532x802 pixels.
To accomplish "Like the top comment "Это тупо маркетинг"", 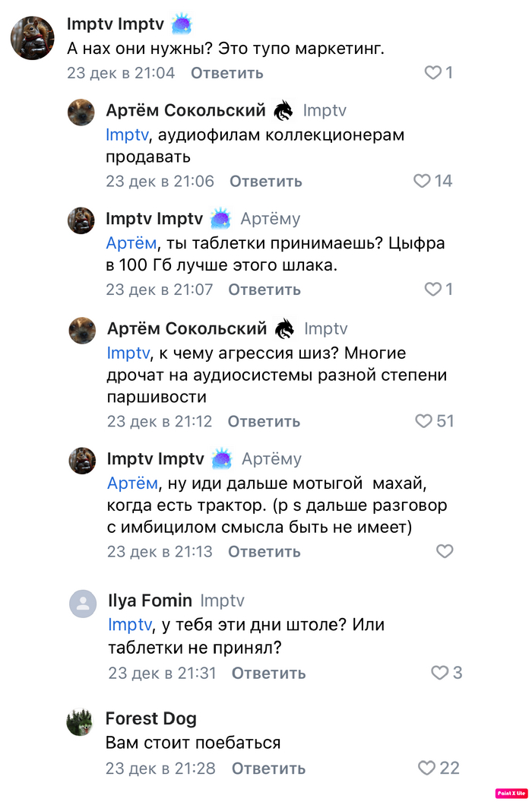I will [x=432, y=73].
